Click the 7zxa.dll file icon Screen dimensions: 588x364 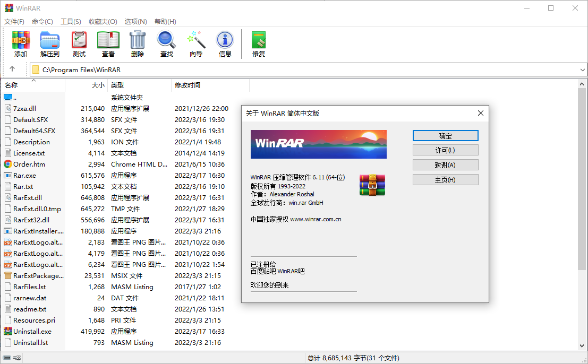pyautogui.click(x=8, y=109)
